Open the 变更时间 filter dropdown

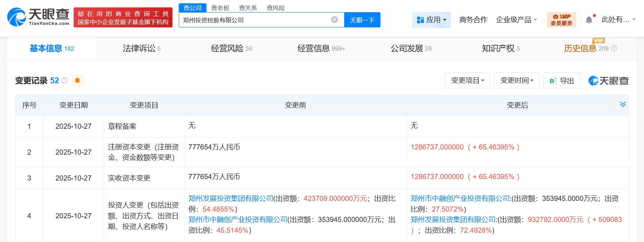tap(516, 81)
